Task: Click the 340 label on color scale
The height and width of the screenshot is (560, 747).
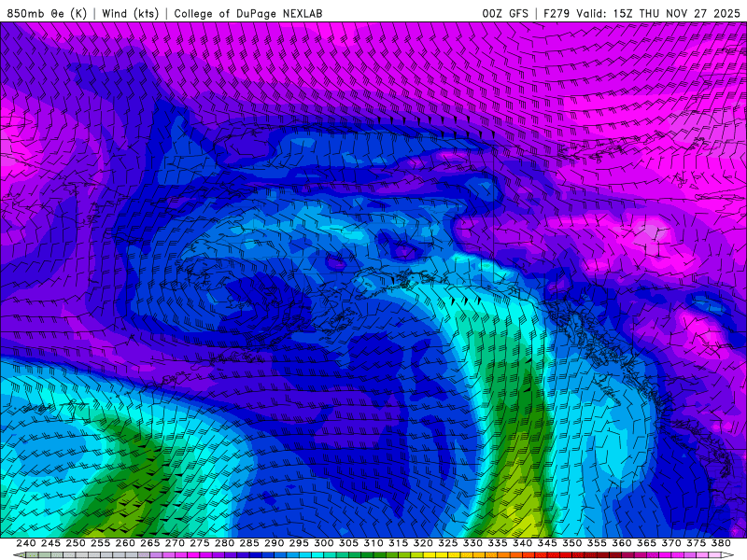Action: pos(522,543)
